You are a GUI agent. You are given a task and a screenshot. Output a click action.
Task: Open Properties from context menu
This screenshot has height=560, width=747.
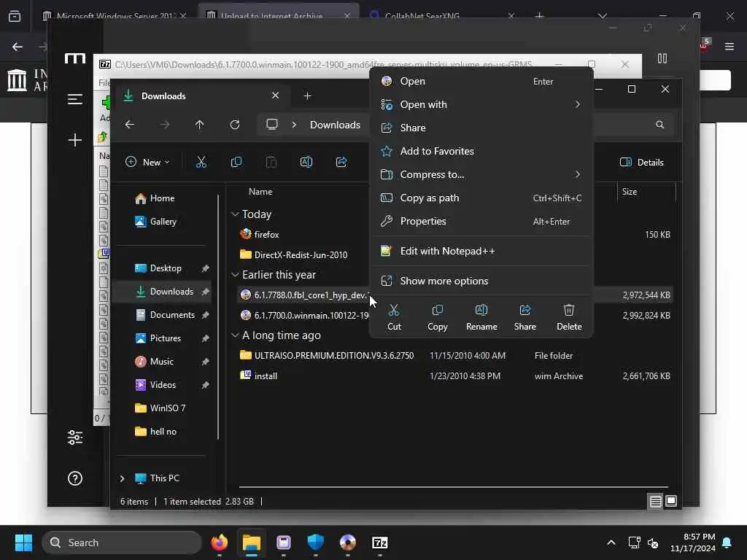[481, 221]
